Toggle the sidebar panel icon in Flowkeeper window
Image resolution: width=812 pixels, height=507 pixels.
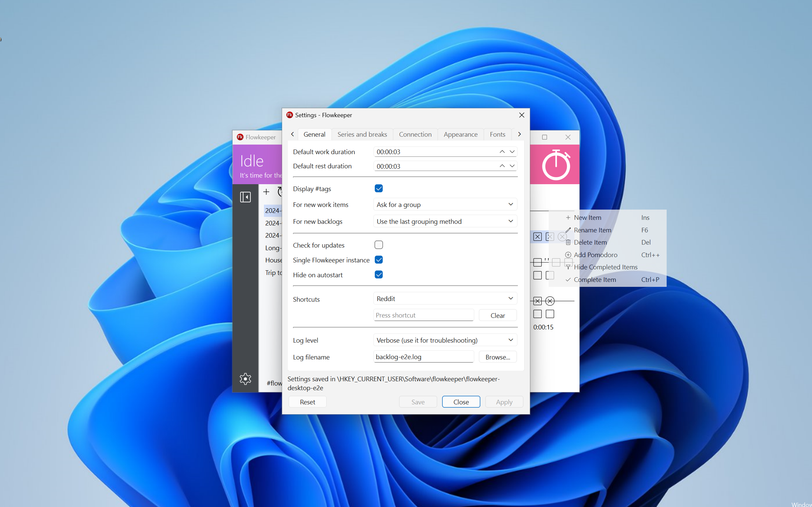(x=245, y=197)
